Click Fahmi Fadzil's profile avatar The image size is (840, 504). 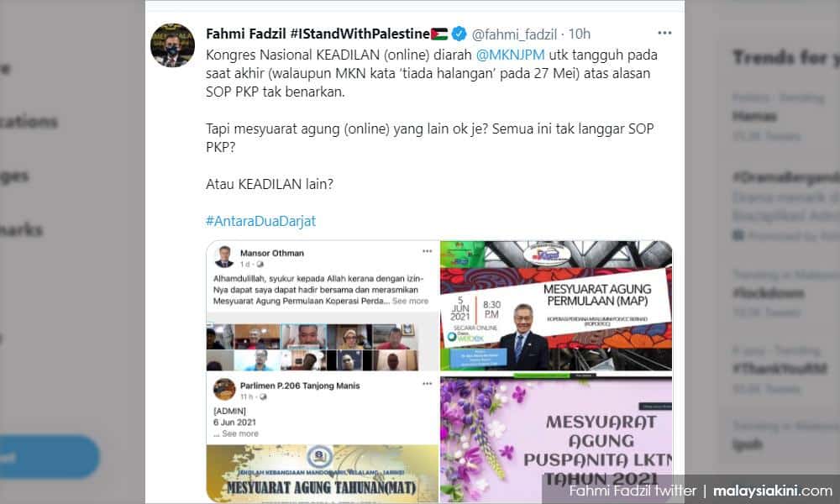[172, 45]
